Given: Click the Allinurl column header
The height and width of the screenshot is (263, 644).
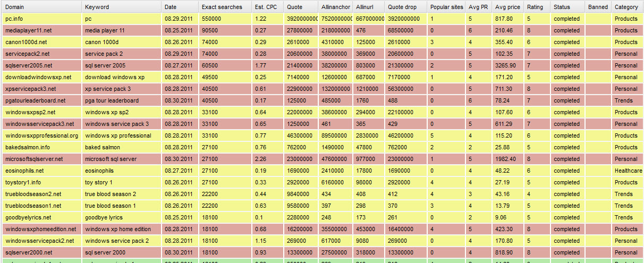Looking at the screenshot, I should tap(369, 7).
